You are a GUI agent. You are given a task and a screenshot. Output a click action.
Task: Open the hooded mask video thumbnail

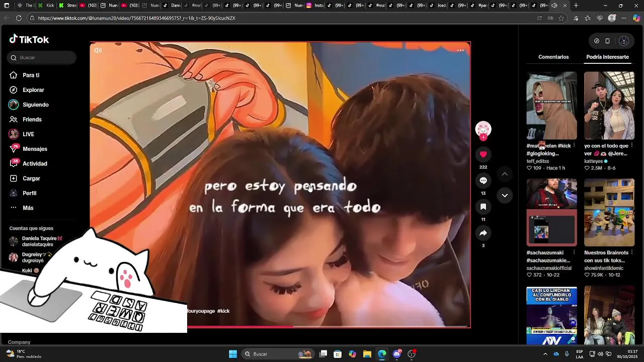point(551,106)
